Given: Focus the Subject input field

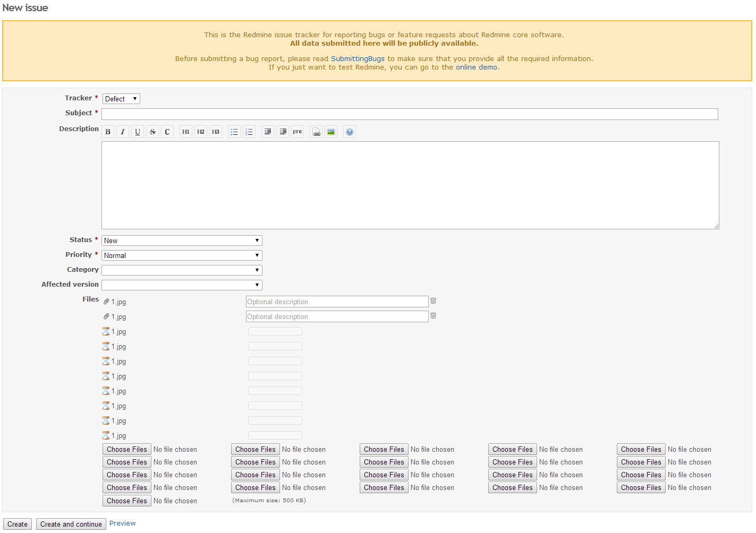Looking at the screenshot, I should pyautogui.click(x=410, y=114).
